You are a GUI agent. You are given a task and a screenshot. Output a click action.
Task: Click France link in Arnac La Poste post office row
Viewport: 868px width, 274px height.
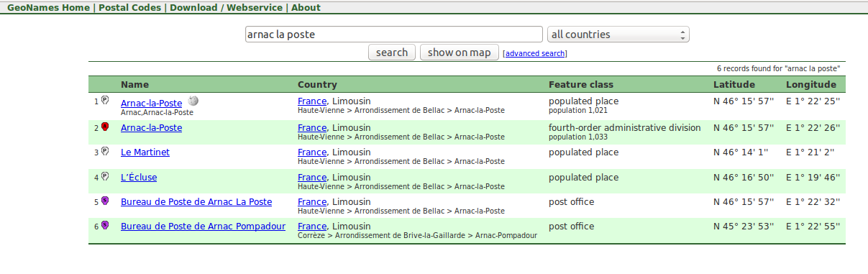pyautogui.click(x=312, y=202)
